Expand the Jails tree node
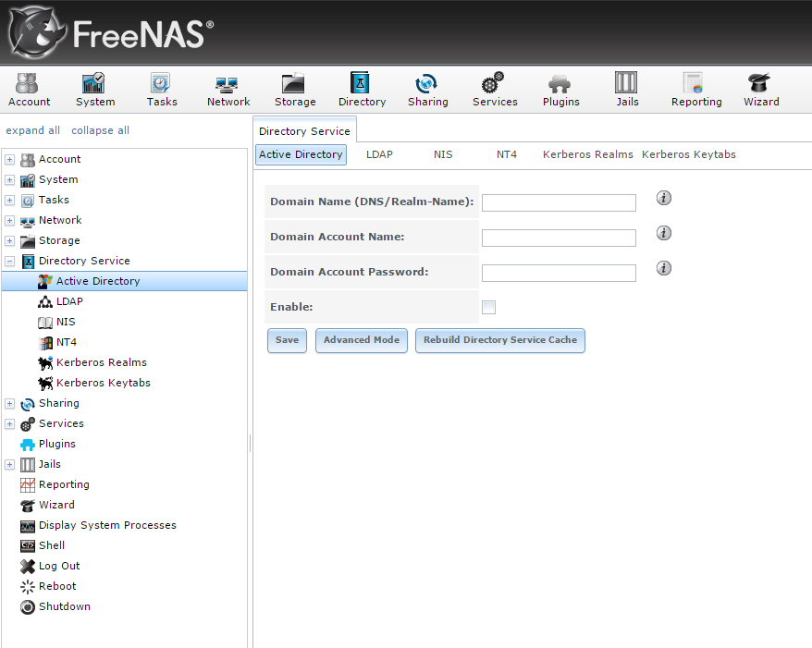Viewport: 812px width, 648px height. click(x=10, y=464)
